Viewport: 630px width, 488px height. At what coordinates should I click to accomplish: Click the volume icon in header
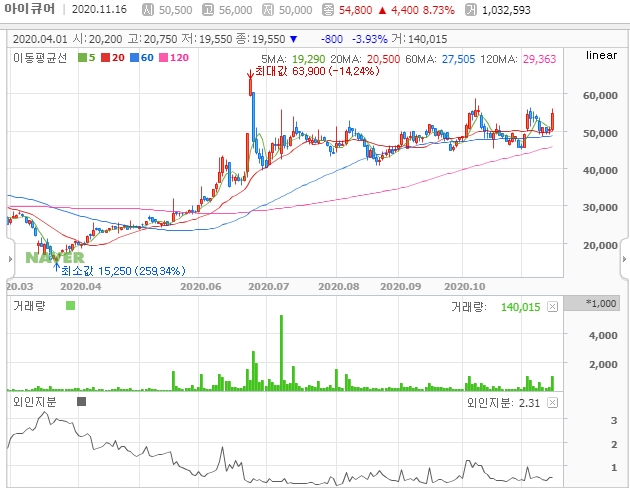coord(471,10)
